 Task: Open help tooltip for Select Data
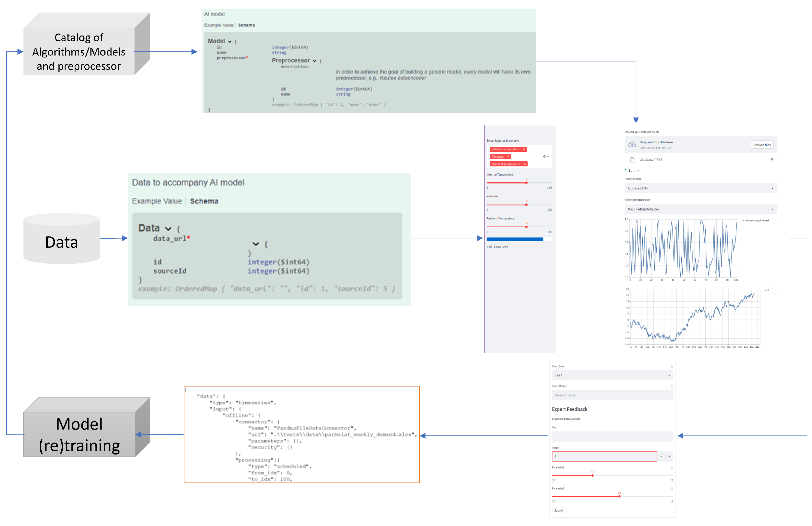tap(671, 366)
